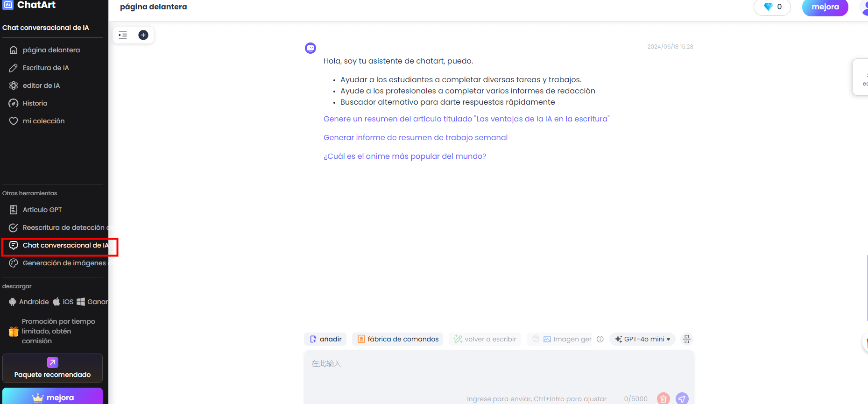
Task: Send message with the paper plane icon
Action: pyautogui.click(x=682, y=399)
